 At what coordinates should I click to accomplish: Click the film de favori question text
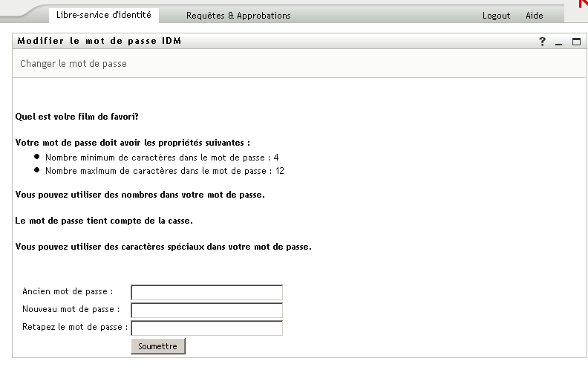pos(77,117)
